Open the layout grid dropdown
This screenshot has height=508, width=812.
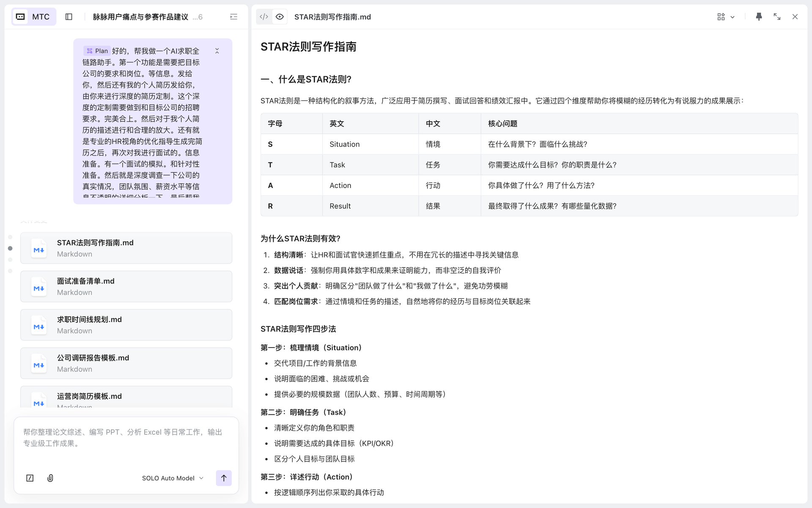726,17
